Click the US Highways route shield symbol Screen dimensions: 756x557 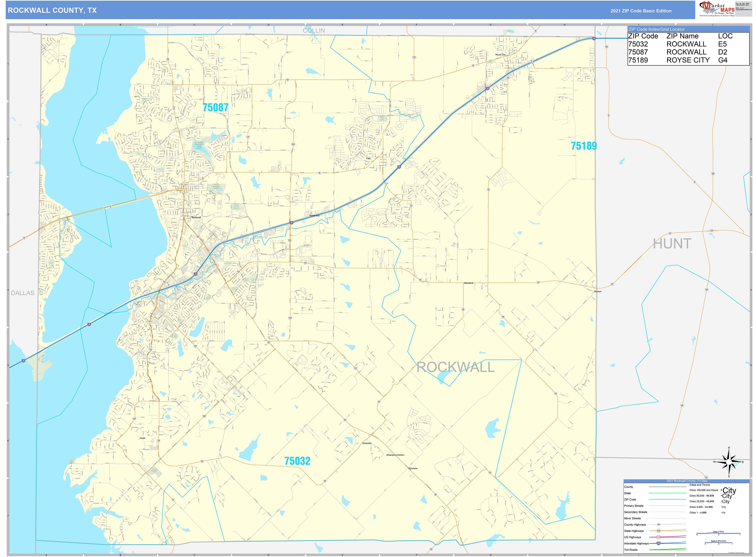(x=658, y=537)
